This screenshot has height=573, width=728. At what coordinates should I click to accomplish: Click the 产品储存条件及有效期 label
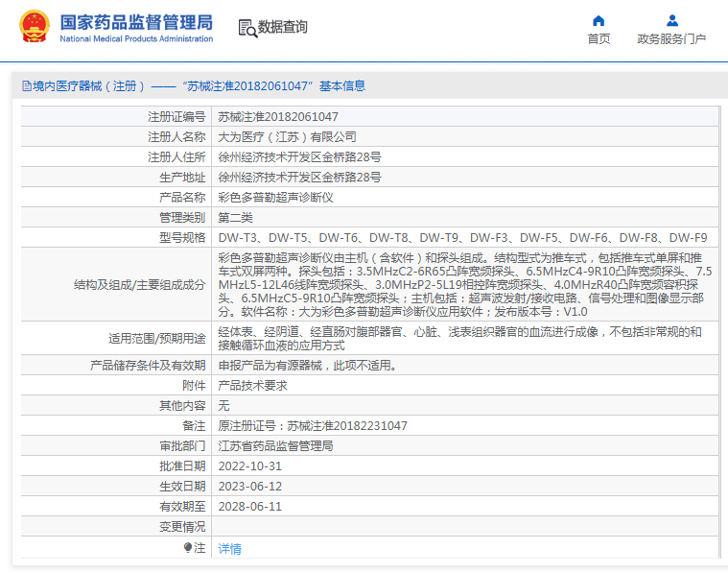pyautogui.click(x=148, y=366)
